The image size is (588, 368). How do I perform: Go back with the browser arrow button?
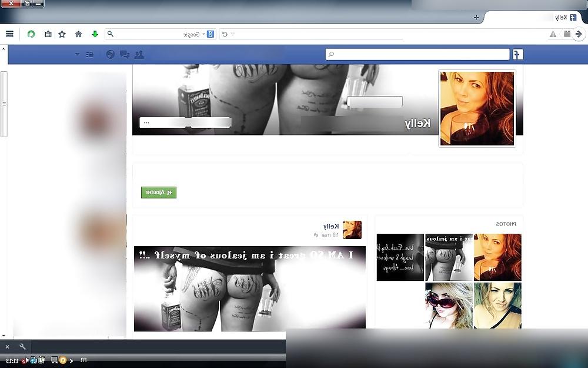click(x=579, y=34)
